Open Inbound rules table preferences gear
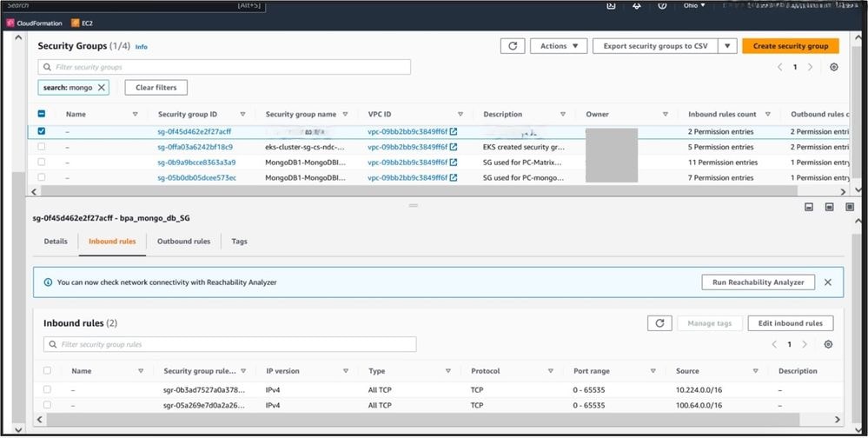The image size is (868, 438). click(x=828, y=344)
